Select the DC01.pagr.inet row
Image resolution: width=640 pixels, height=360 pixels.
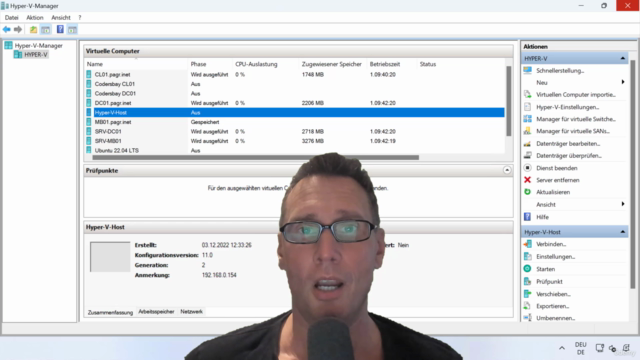pos(295,103)
